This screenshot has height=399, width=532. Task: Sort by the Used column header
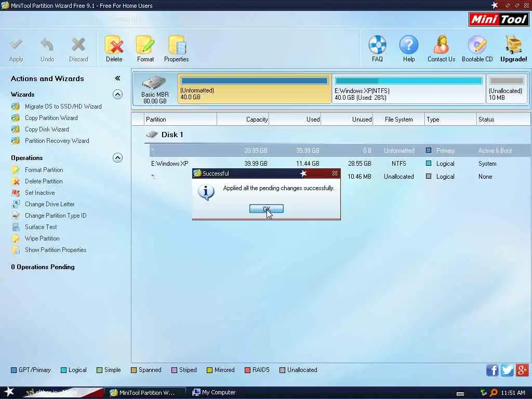pos(295,119)
